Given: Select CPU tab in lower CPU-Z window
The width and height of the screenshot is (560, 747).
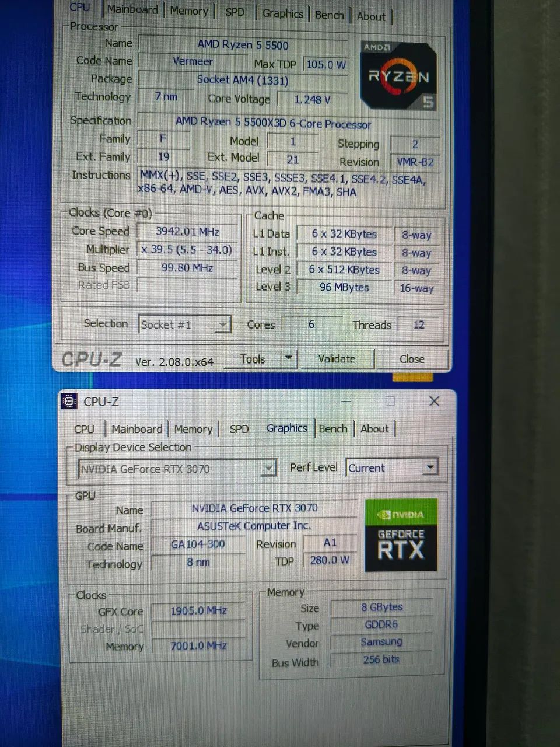Looking at the screenshot, I should coord(85,429).
